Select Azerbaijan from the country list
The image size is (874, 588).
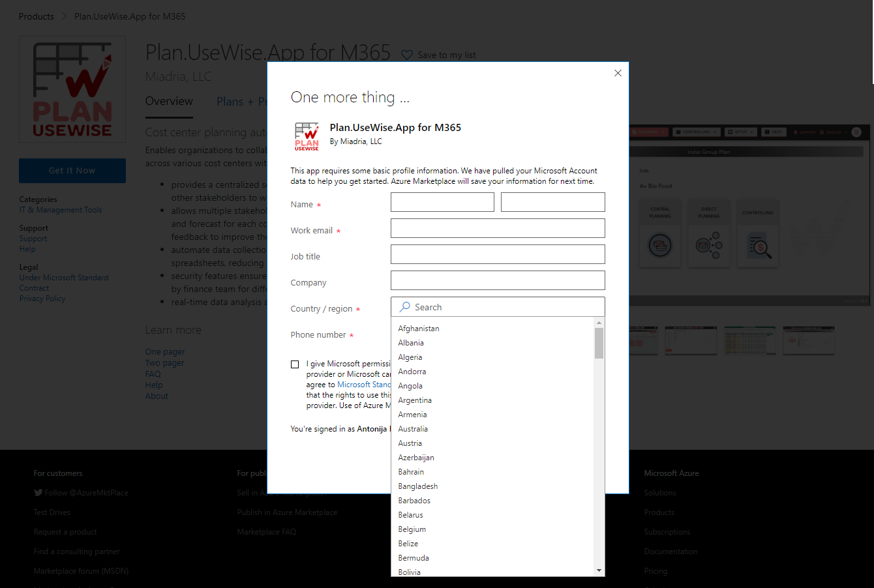[x=492, y=458]
